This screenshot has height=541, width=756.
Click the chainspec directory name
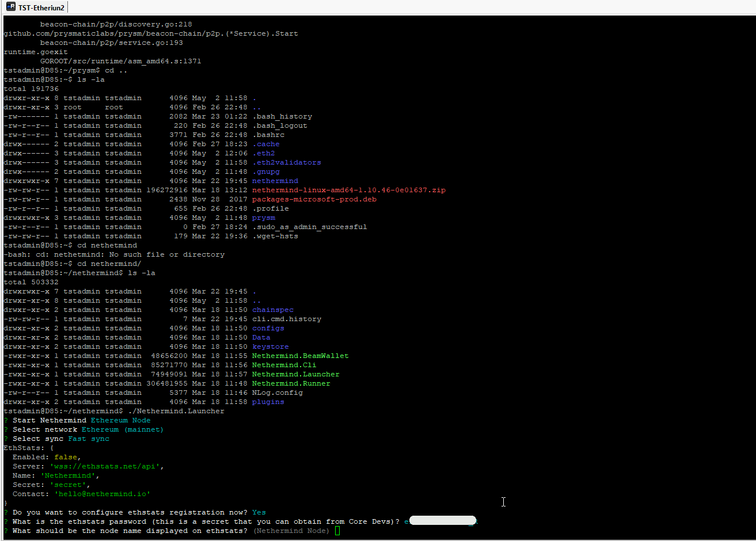click(273, 310)
